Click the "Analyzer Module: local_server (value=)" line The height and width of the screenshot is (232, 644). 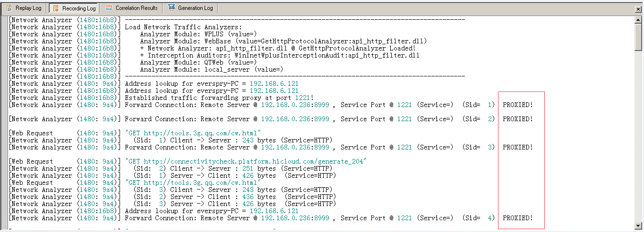(x=211, y=69)
